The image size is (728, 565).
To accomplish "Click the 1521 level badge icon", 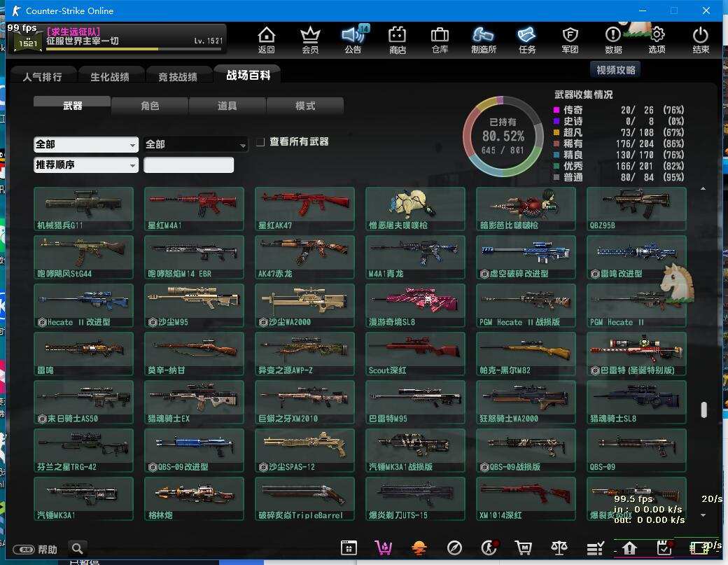I will [27, 43].
